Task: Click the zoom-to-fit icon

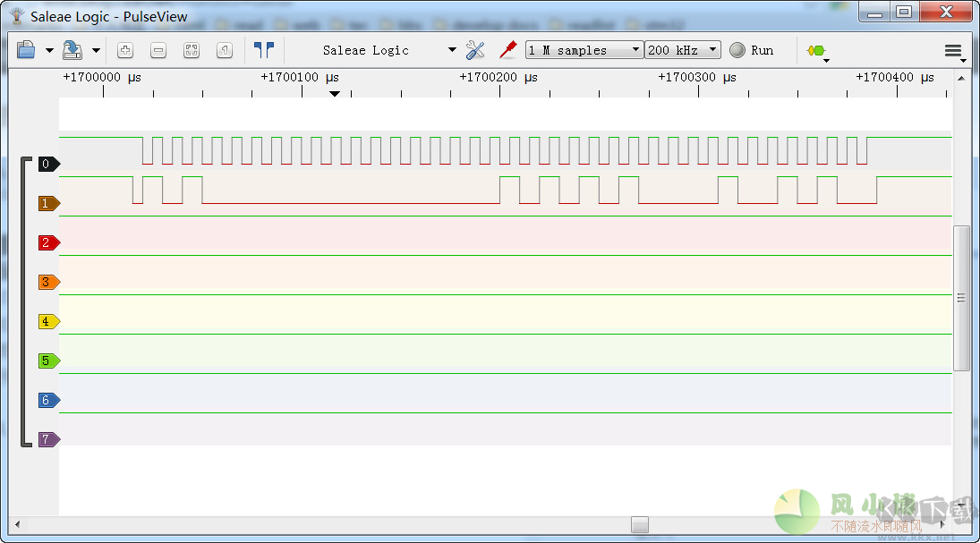Action: pos(192,50)
